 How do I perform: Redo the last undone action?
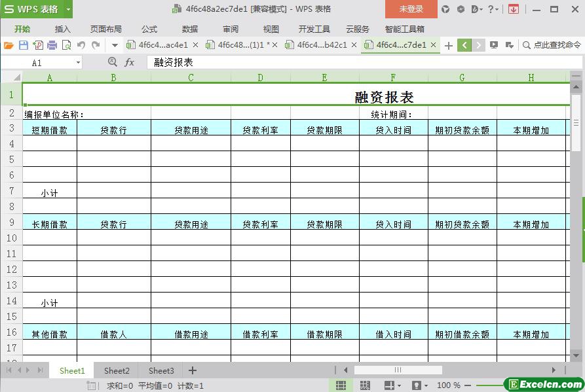tap(96, 45)
